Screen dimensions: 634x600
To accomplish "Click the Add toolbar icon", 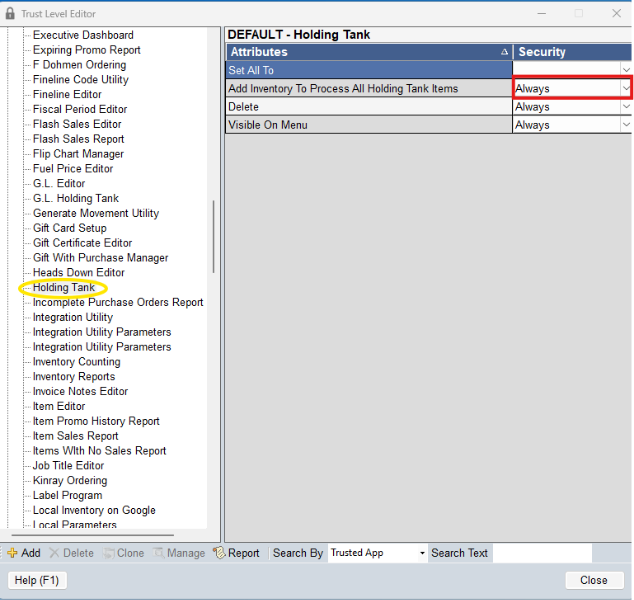I will coord(12,553).
